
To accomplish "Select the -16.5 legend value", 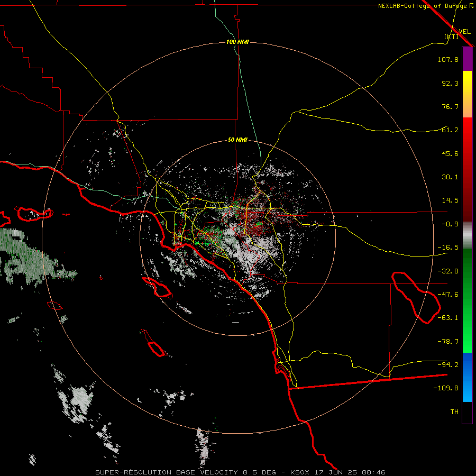I will tap(448, 248).
